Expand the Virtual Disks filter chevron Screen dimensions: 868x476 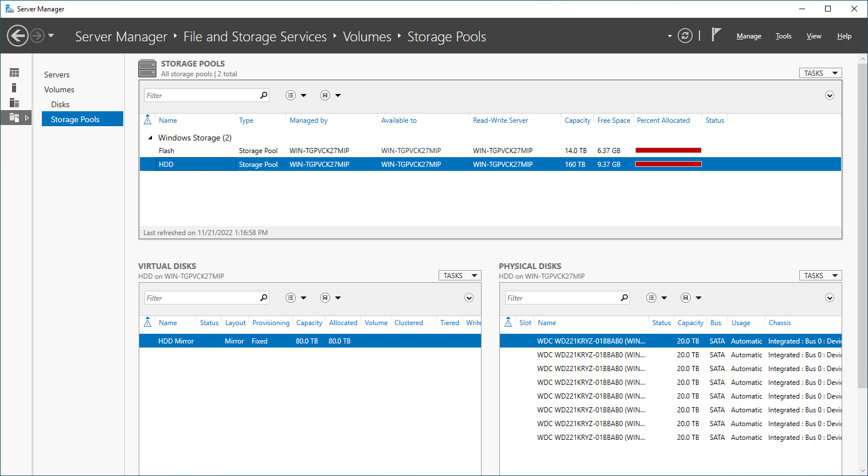click(469, 298)
